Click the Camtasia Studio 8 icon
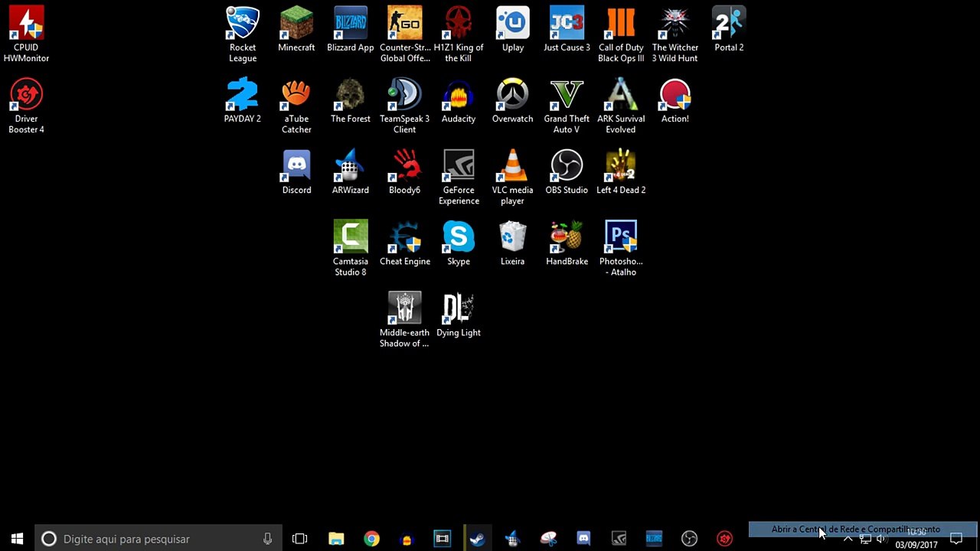Screen dimensions: 980x551 click(351, 248)
